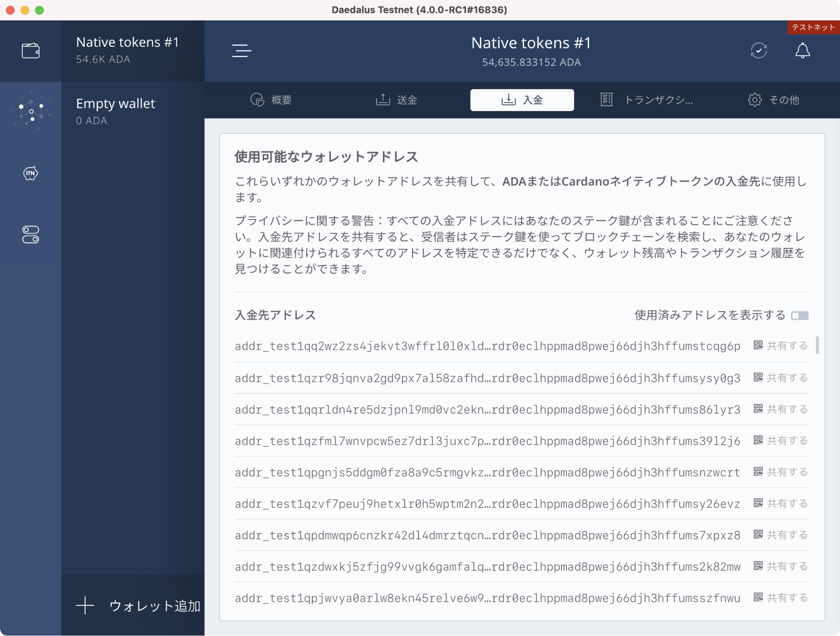Click QR icon for address ending stcqg6p
This screenshot has height=636, width=840.
point(758,346)
